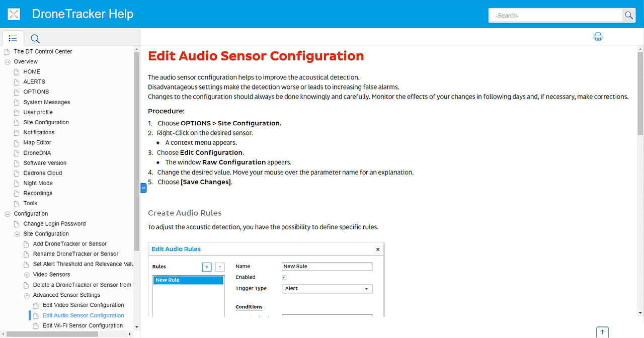Open the DroneDNA topic
Screen dimensions: 644x338
(x=37, y=153)
